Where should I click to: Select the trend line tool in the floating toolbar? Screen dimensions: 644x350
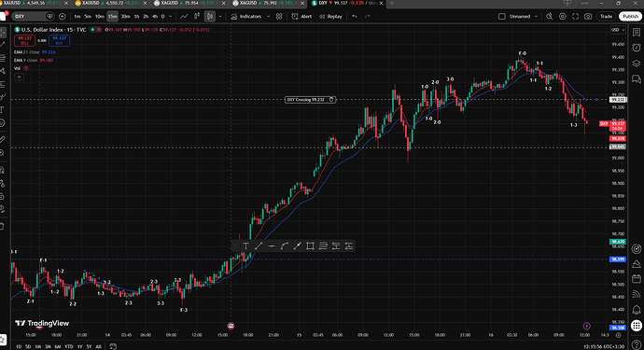(x=259, y=246)
